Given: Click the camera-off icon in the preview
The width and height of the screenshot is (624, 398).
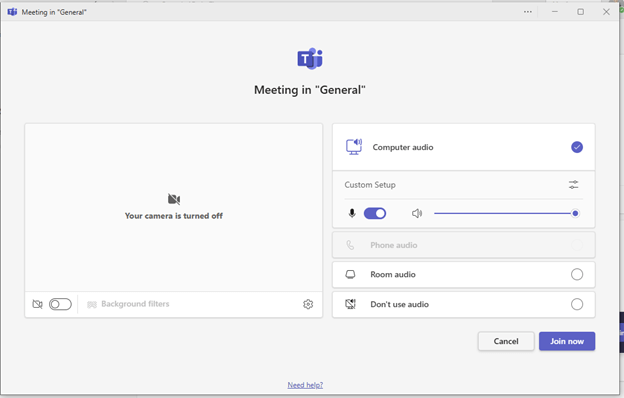Looking at the screenshot, I should click(x=174, y=199).
